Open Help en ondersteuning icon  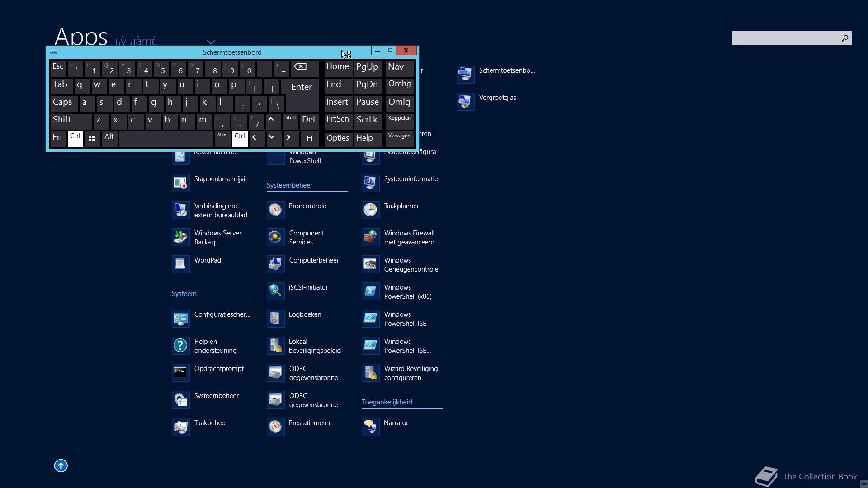[180, 345]
